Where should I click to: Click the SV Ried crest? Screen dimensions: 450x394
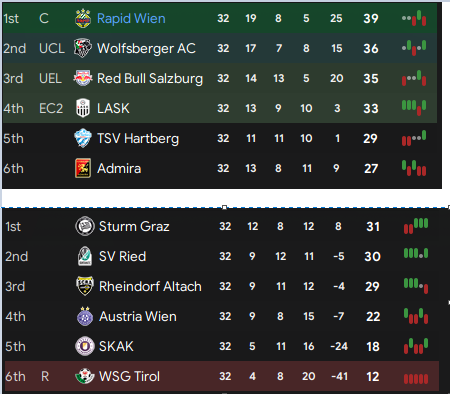[85, 256]
